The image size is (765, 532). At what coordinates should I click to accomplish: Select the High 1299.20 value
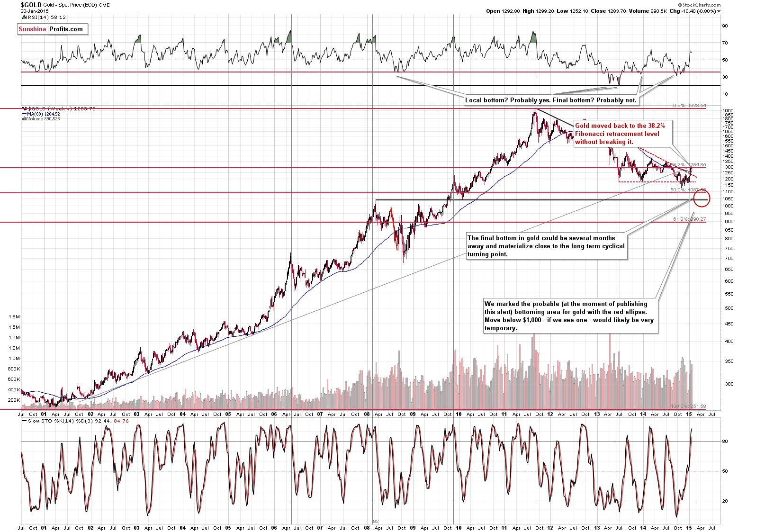538,11
